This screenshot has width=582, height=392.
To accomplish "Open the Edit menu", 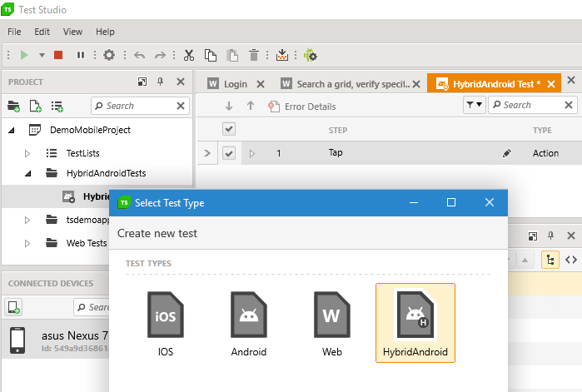I will [x=42, y=32].
